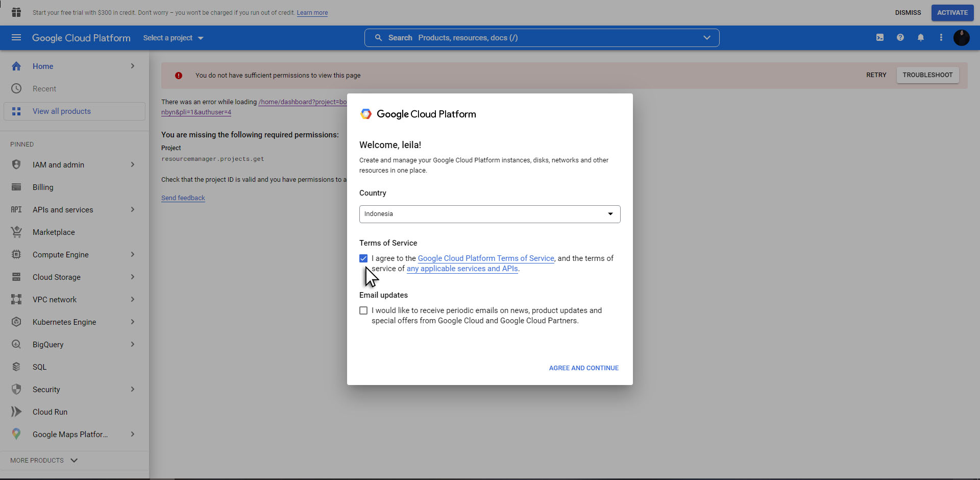Click the user account avatar
The image size is (980, 480).
coord(962,38)
